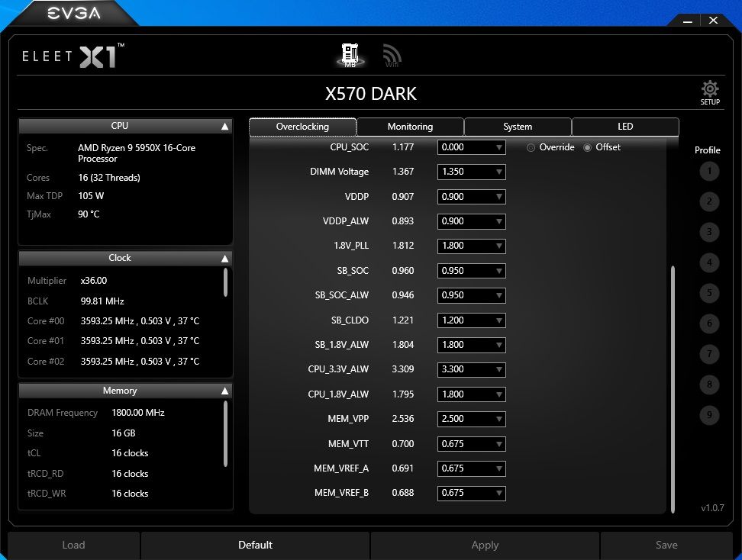Click the Overclocking list vertical scrollbar

pyautogui.click(x=673, y=390)
